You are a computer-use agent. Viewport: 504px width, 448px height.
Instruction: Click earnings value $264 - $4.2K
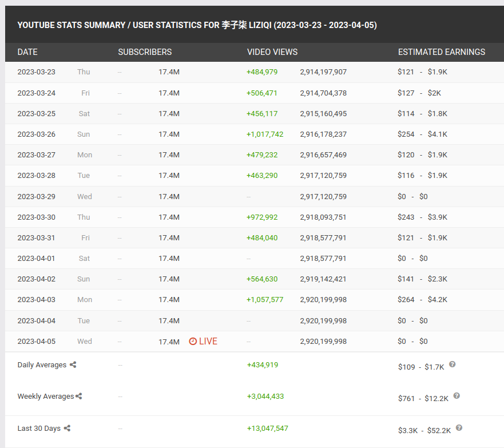pyautogui.click(x=422, y=299)
